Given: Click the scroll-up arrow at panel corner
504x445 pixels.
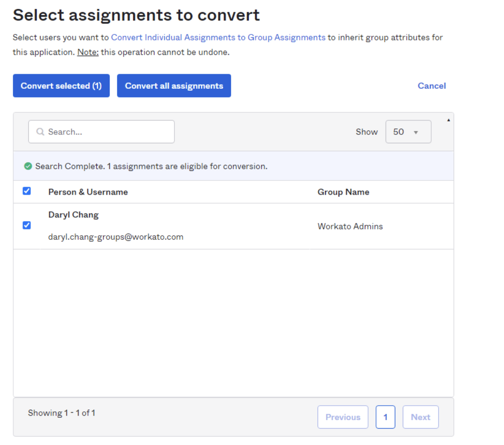Looking at the screenshot, I should 448,120.
